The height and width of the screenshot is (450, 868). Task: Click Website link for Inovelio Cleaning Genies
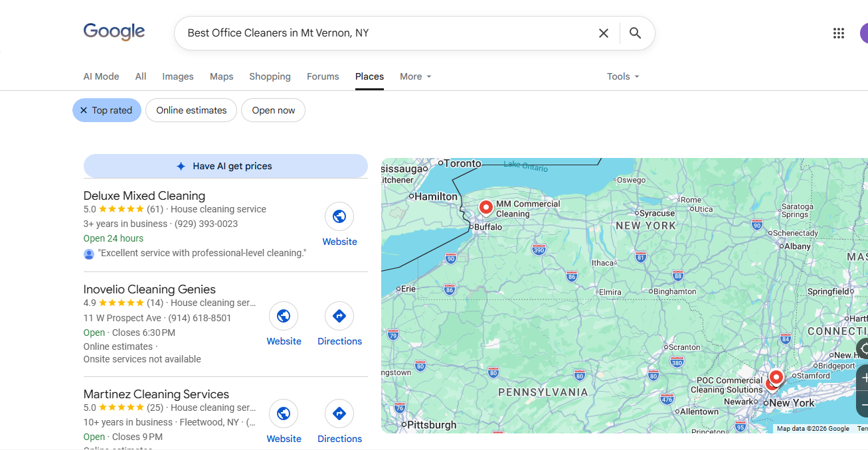tap(284, 341)
